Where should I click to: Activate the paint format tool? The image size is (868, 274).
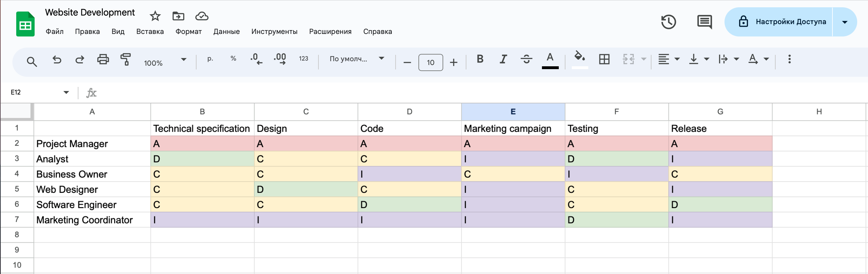click(126, 59)
